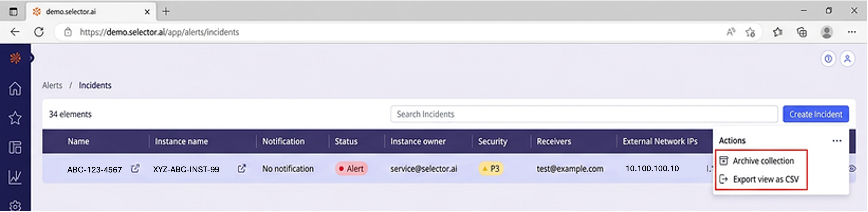This screenshot has height=212, width=868.
Task: Click the 10.100.100.10 IP cell
Action: coord(652,168)
